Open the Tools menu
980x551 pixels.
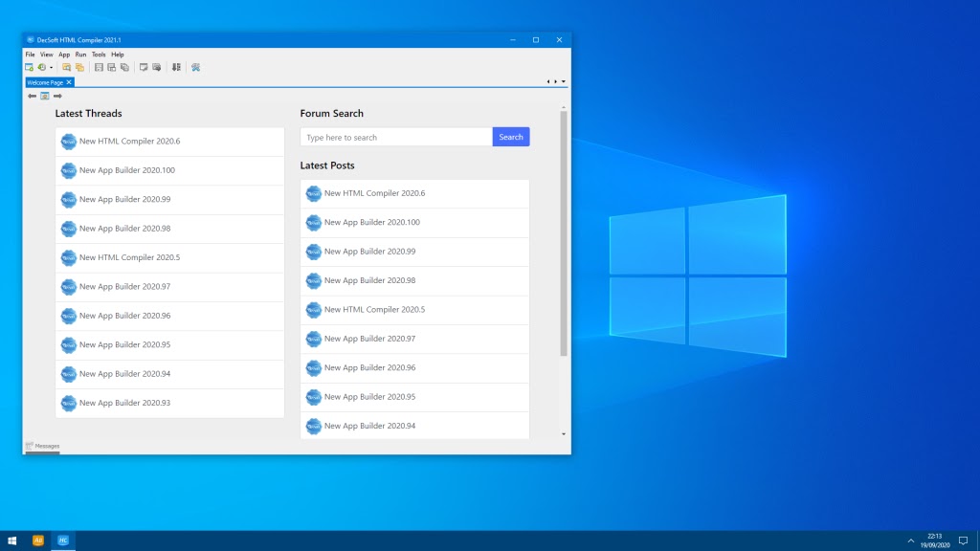pos(99,55)
